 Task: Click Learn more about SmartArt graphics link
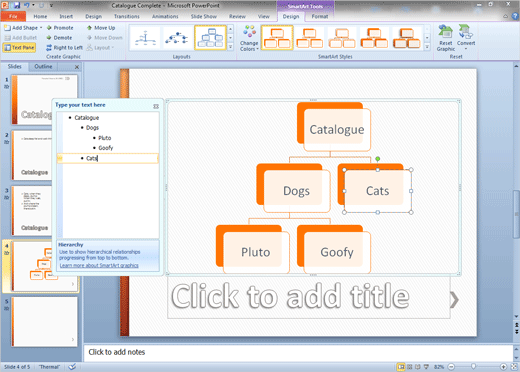coord(99,265)
